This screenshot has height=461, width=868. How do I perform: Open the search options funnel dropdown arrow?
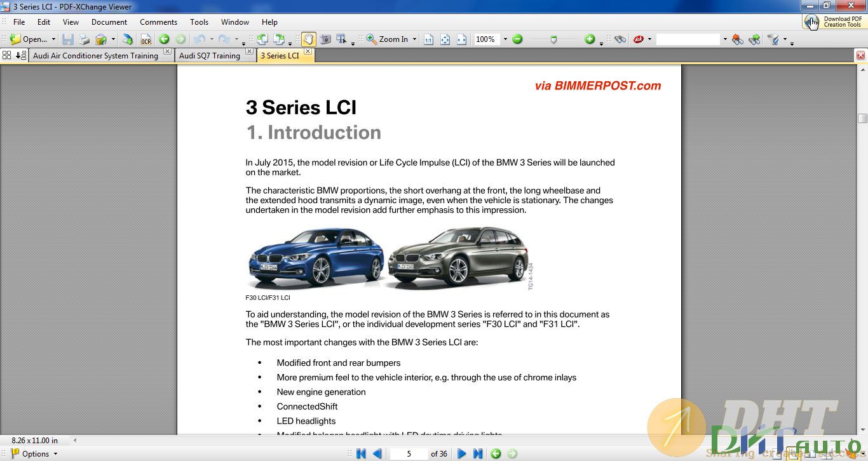tap(785, 39)
